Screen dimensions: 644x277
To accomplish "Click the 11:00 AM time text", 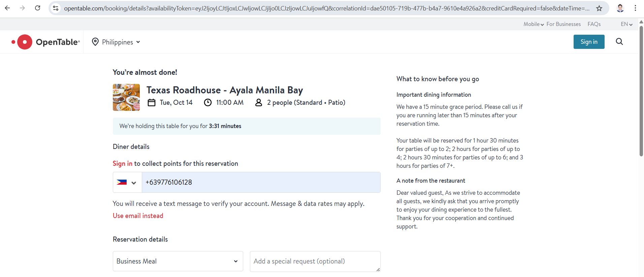I will click(x=230, y=102).
